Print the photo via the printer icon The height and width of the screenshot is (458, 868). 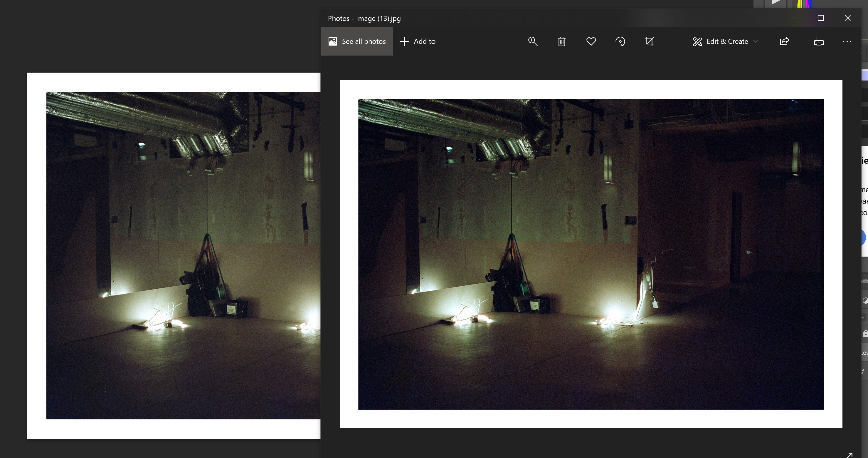click(x=819, y=41)
